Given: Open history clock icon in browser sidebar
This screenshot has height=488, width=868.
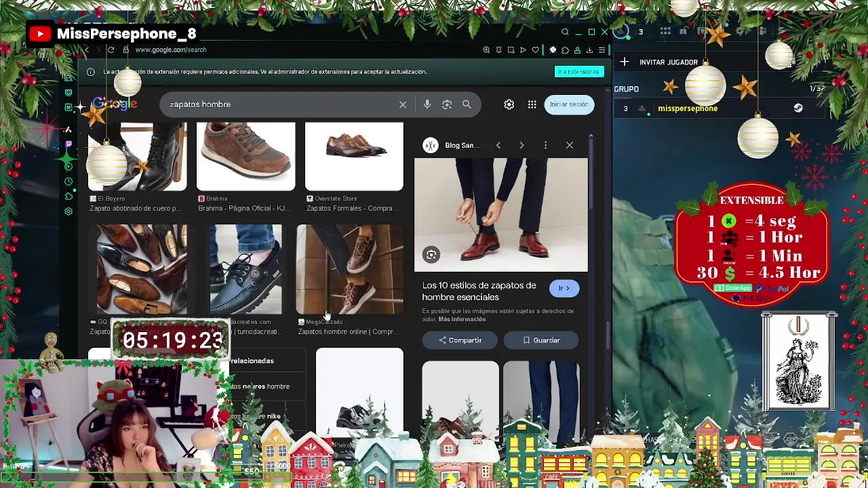Looking at the screenshot, I should (x=68, y=182).
